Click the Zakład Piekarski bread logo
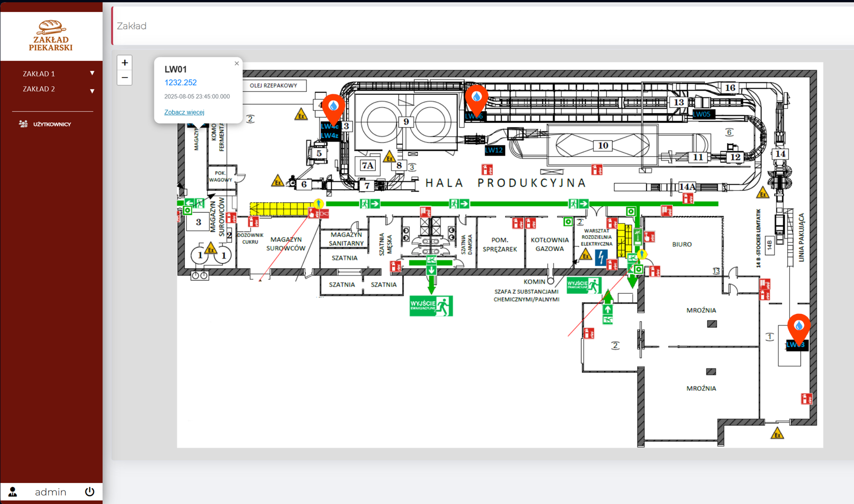The height and width of the screenshot is (504, 854). coord(51,27)
